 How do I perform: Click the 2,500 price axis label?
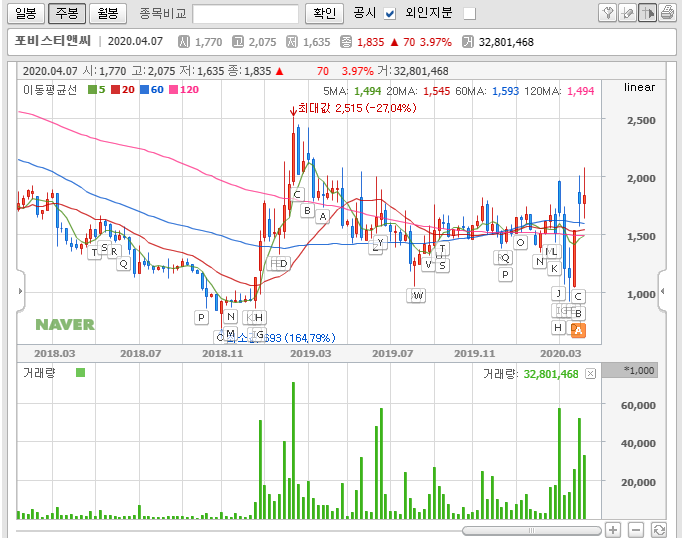click(641, 120)
